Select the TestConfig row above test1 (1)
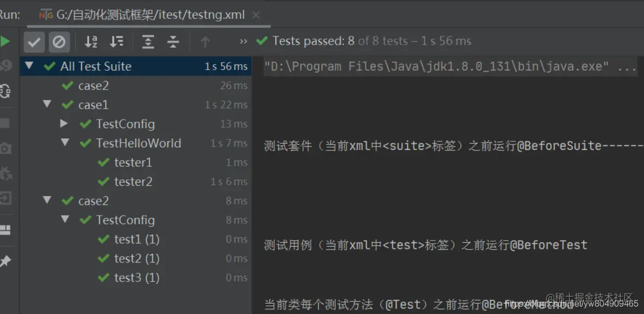 pyautogui.click(x=136, y=219)
